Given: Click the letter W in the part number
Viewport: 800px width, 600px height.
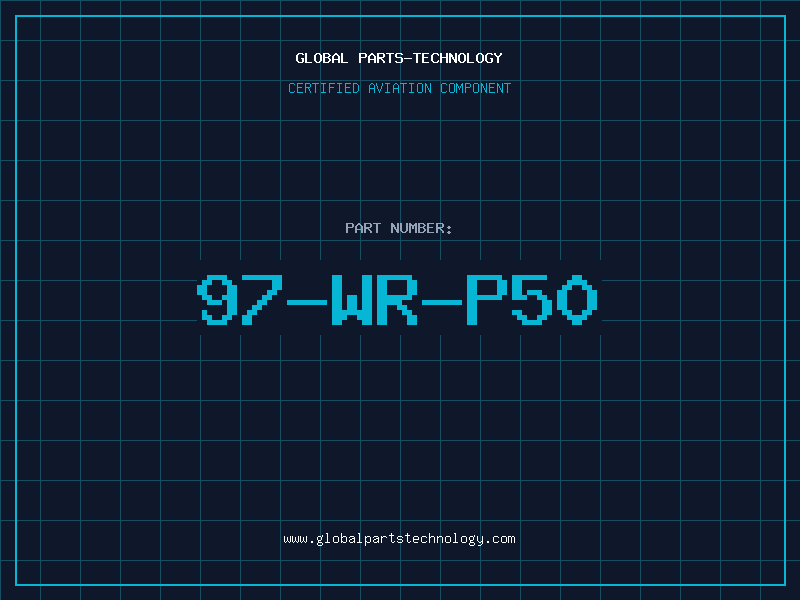Looking at the screenshot, I should pyautogui.click(x=354, y=300).
